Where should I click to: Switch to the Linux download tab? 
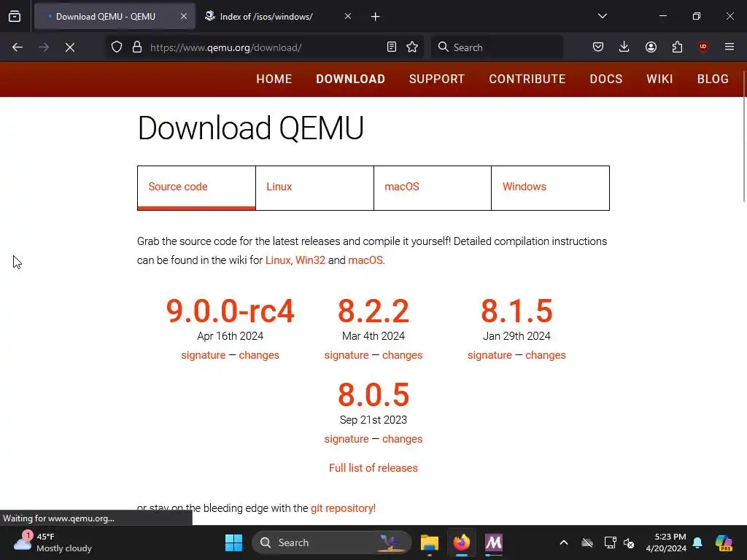pos(314,187)
